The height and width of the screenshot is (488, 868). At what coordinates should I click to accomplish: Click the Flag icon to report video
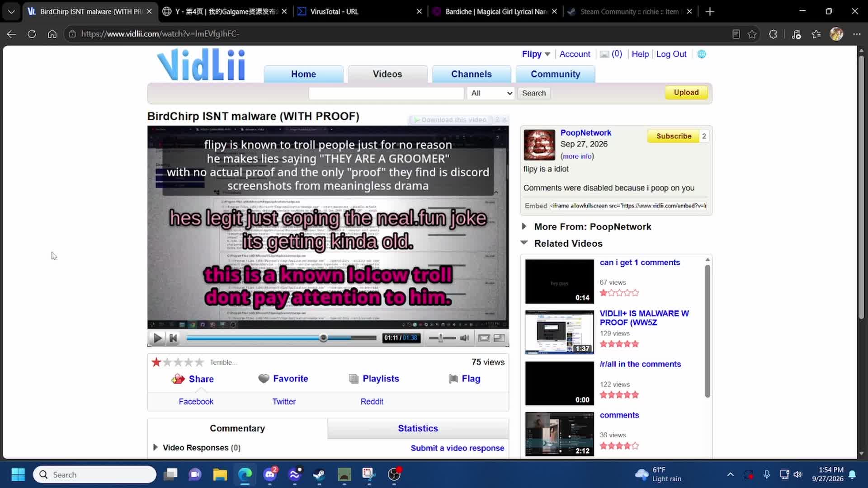coord(453,379)
